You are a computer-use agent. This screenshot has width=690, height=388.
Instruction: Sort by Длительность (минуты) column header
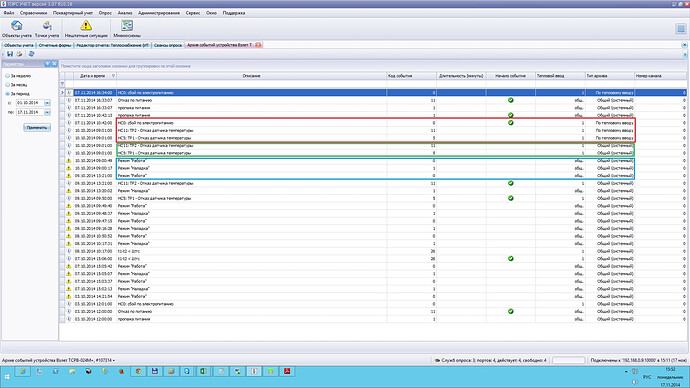pos(461,76)
